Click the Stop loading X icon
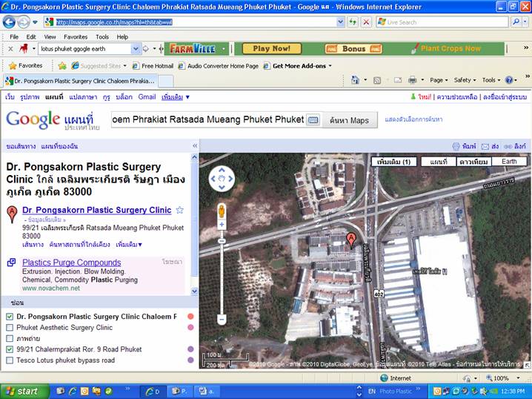532x399 pixels. (366, 22)
